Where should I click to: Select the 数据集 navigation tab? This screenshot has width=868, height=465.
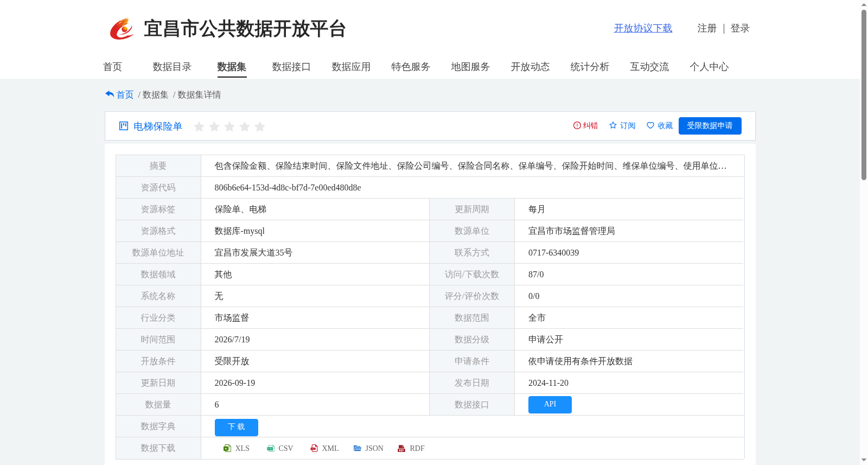232,67
